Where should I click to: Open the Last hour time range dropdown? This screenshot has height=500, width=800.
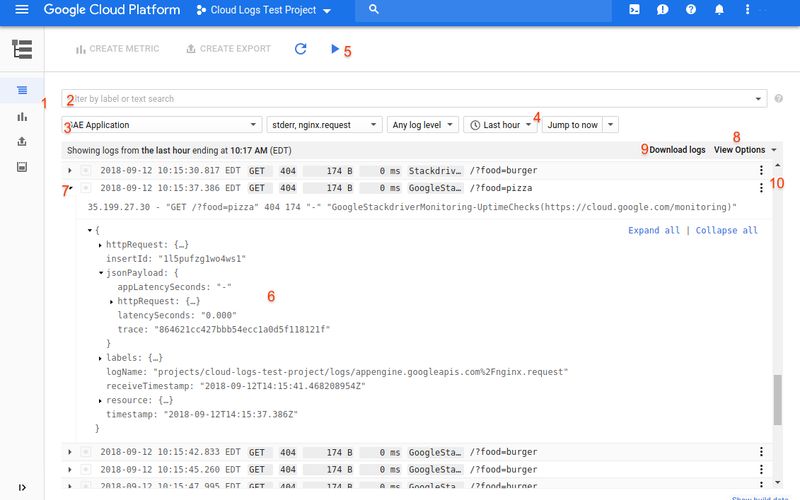click(500, 125)
